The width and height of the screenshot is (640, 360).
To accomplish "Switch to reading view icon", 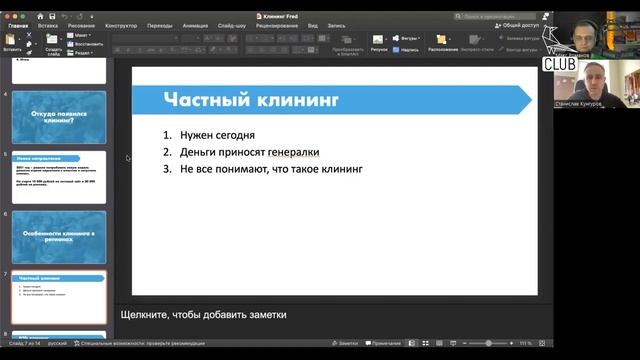I will [x=439, y=343].
